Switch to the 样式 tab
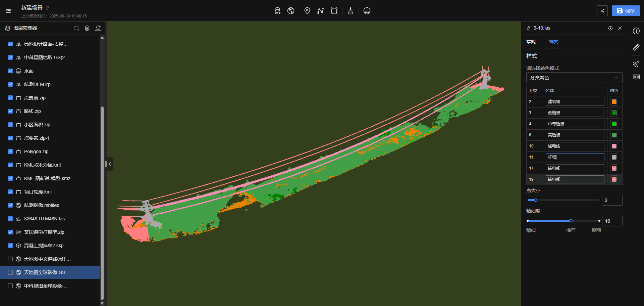The height and width of the screenshot is (306, 644). point(553,42)
